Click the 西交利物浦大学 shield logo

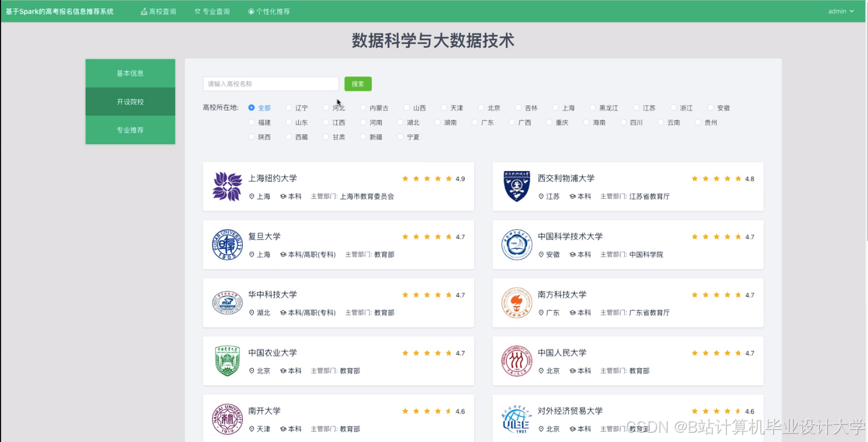(517, 186)
